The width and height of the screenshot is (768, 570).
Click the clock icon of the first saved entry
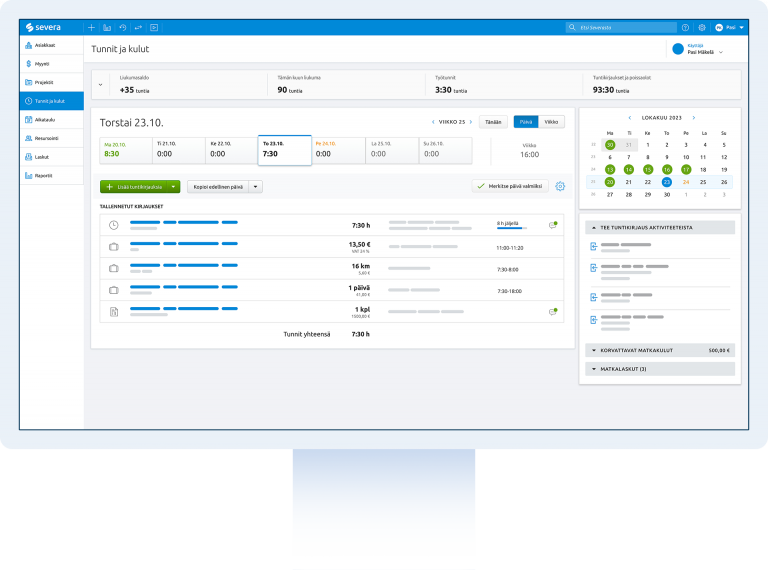coord(113,225)
